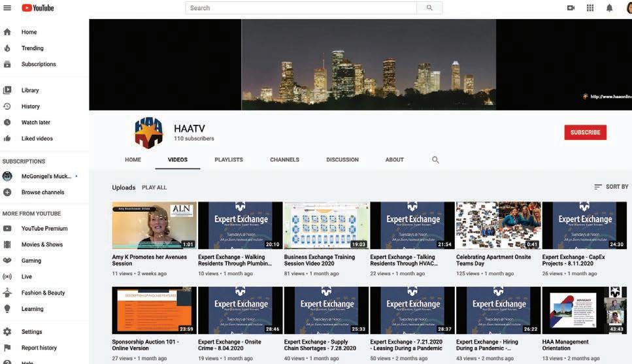
Task: Click the red SUBSCRIBE button
Action: [585, 132]
